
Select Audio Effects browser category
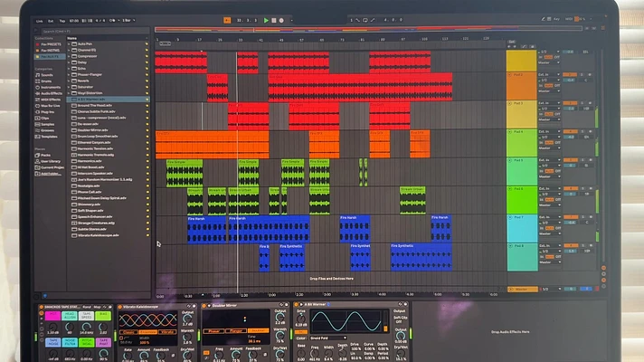tap(52, 93)
